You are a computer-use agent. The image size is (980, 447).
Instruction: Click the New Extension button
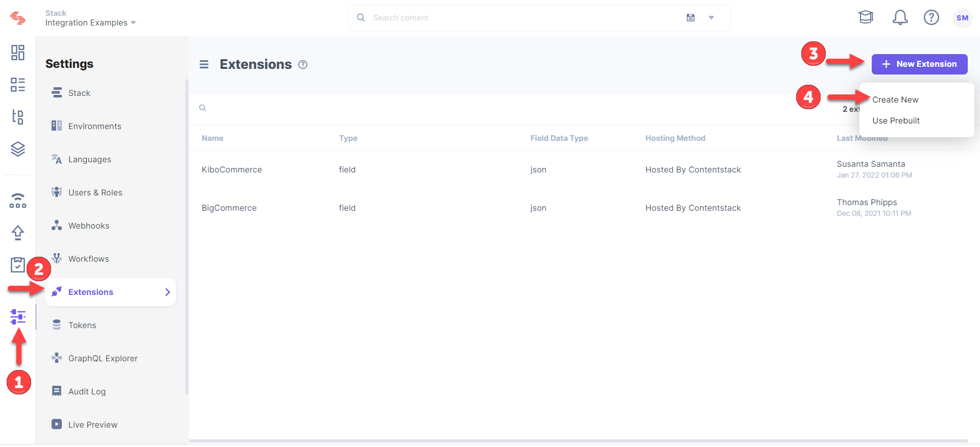click(x=919, y=64)
